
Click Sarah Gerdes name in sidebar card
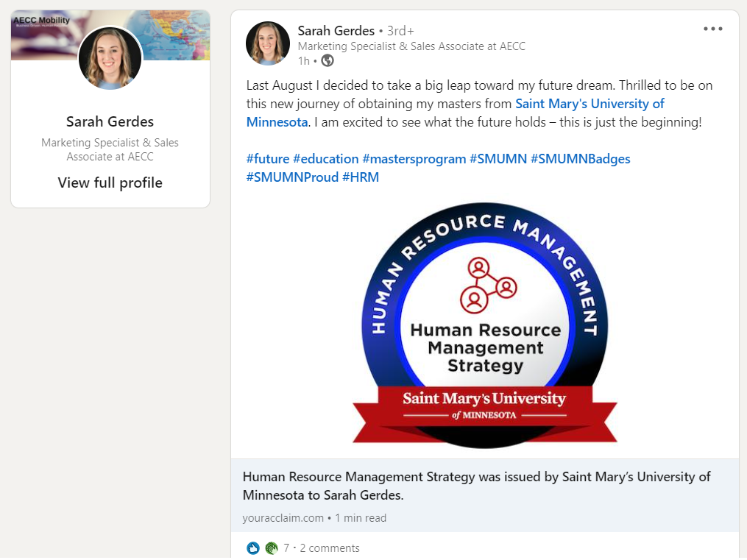pyautogui.click(x=110, y=121)
